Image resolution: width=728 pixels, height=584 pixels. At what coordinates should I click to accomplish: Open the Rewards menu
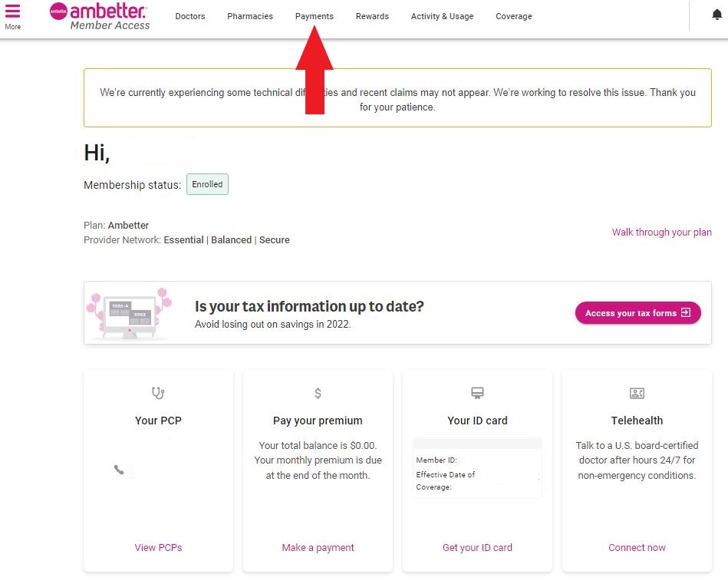(372, 16)
